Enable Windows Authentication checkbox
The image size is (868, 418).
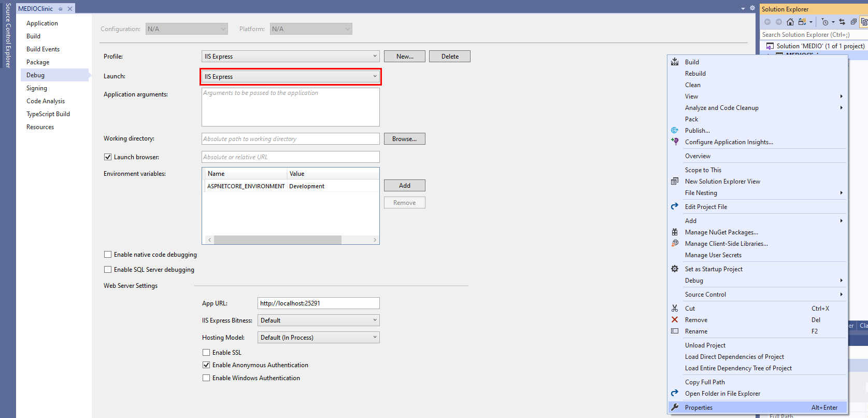coord(206,378)
